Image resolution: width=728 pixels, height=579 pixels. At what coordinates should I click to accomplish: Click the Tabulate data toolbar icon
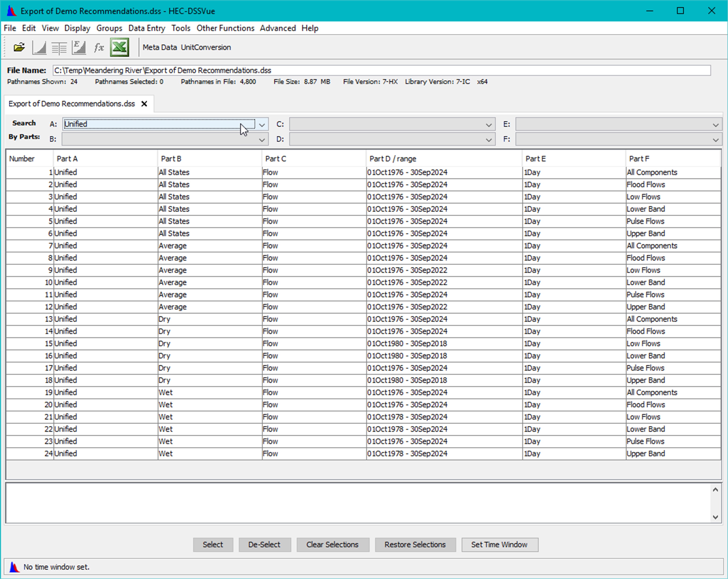point(59,47)
